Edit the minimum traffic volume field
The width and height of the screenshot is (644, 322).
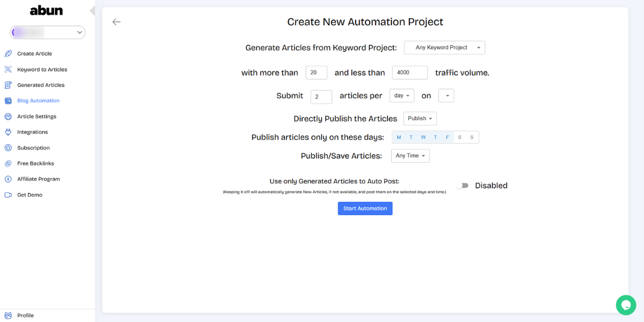click(x=316, y=72)
